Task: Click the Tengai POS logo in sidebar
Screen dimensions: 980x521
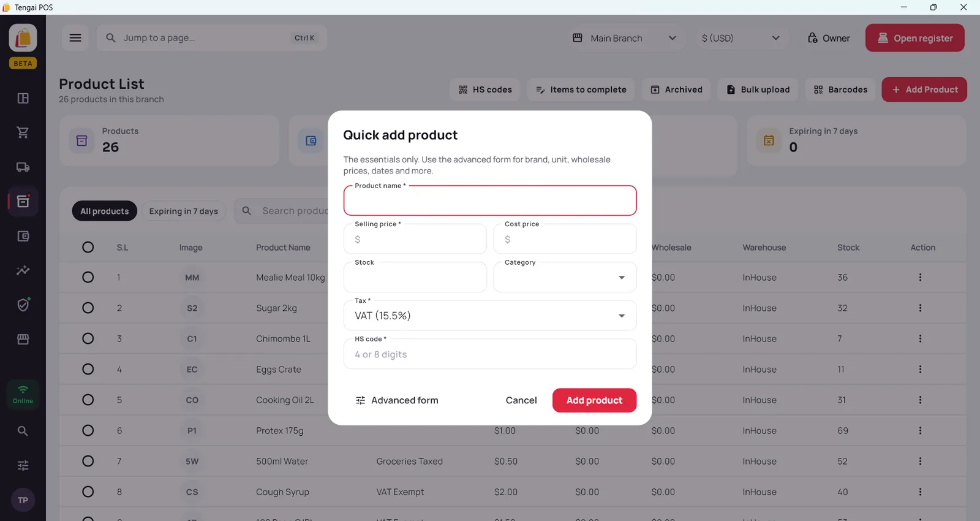Action: tap(23, 38)
